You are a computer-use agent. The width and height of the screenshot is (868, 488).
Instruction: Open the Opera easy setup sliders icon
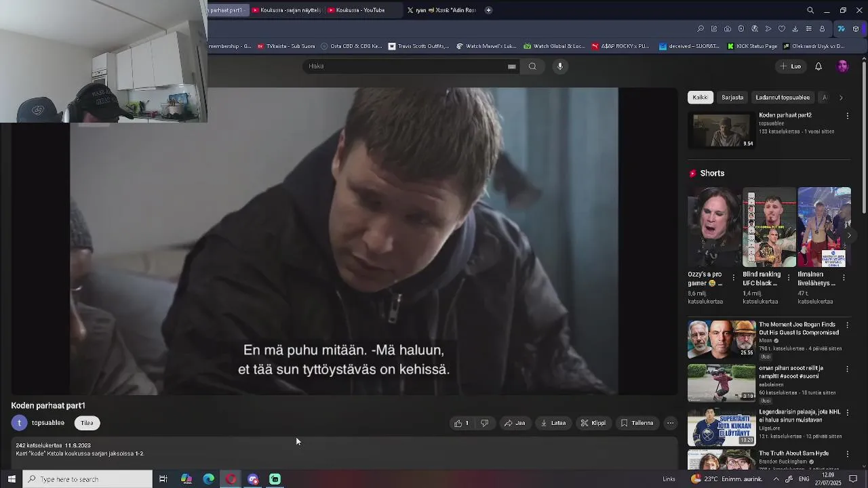pyautogui.click(x=808, y=28)
